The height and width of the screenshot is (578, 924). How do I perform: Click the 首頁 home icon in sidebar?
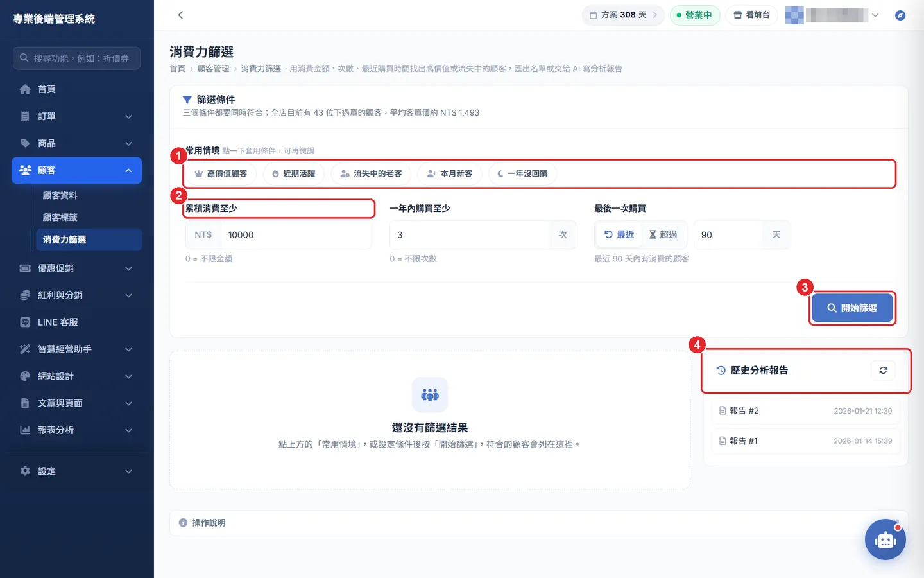tap(25, 89)
